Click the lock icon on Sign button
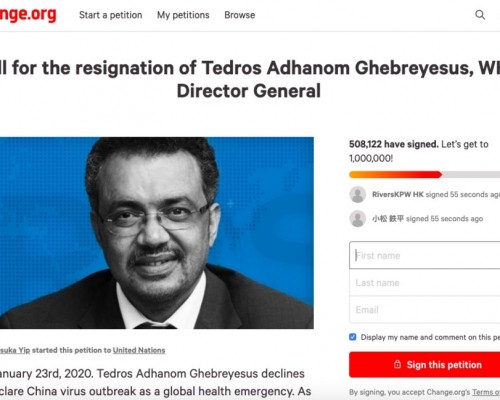 (397, 364)
